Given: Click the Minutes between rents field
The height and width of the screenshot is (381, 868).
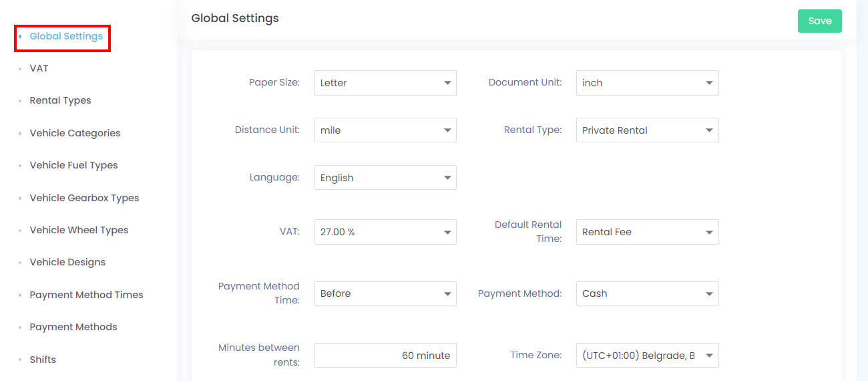Looking at the screenshot, I should pyautogui.click(x=385, y=356).
